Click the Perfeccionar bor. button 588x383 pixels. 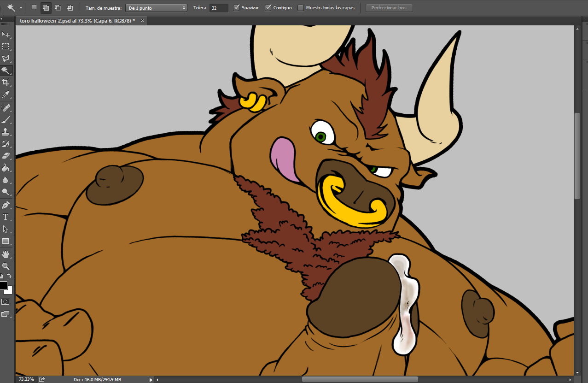click(389, 8)
